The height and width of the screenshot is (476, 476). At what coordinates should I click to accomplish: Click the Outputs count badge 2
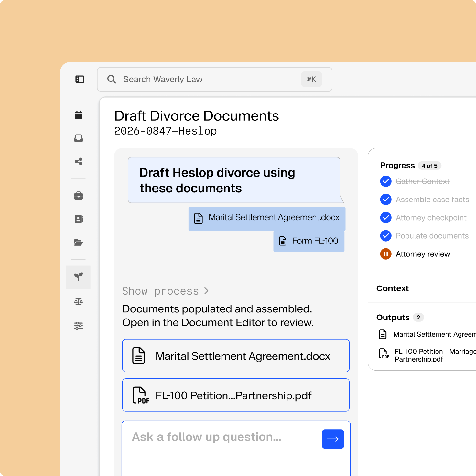418,318
